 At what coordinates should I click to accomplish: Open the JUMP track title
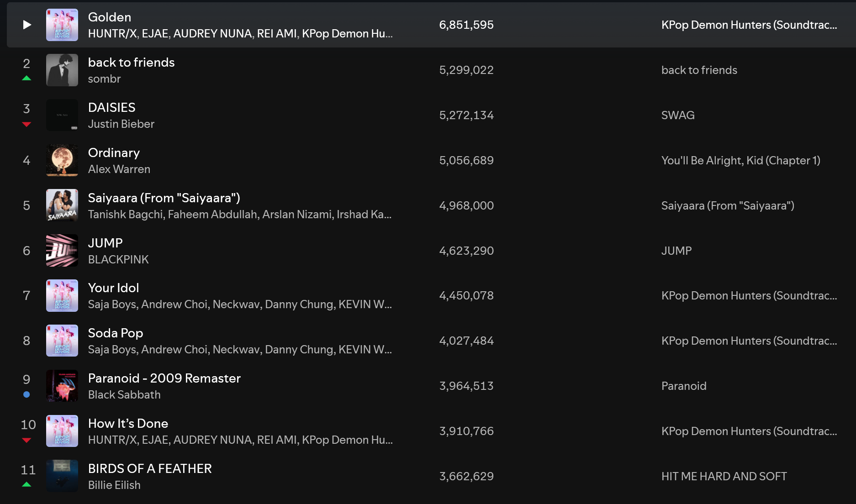coord(106,243)
